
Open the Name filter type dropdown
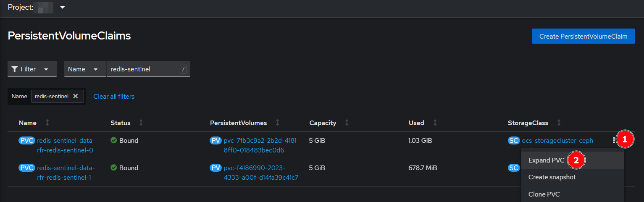coord(85,69)
